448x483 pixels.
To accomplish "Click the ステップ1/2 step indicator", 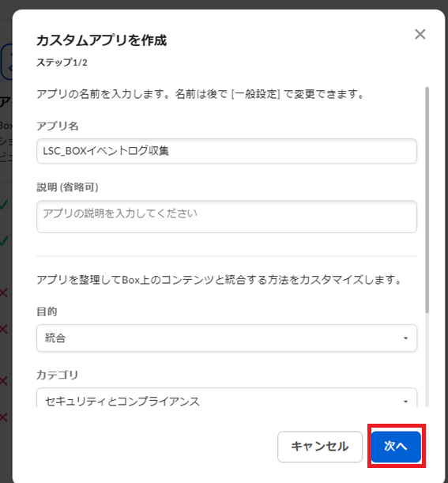I will tap(62, 62).
